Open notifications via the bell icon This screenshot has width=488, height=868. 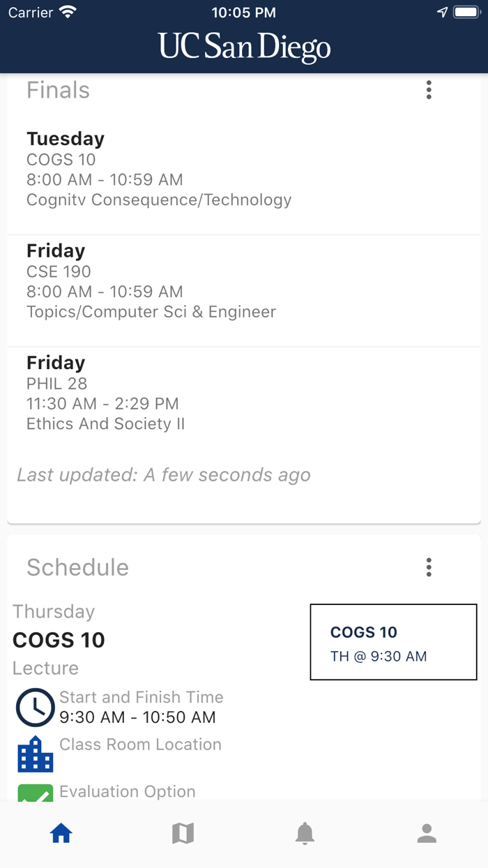305,832
